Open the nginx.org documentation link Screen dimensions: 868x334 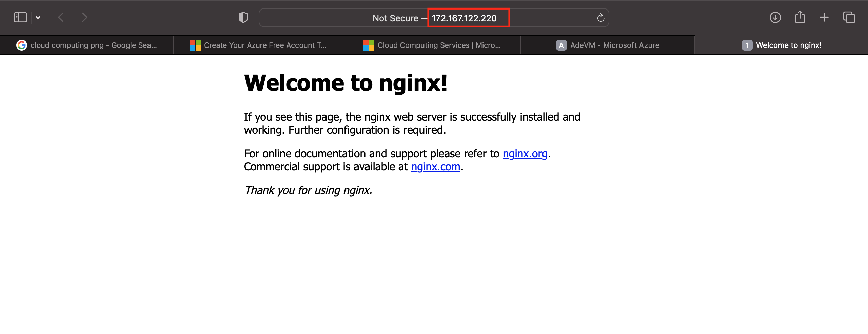click(525, 154)
